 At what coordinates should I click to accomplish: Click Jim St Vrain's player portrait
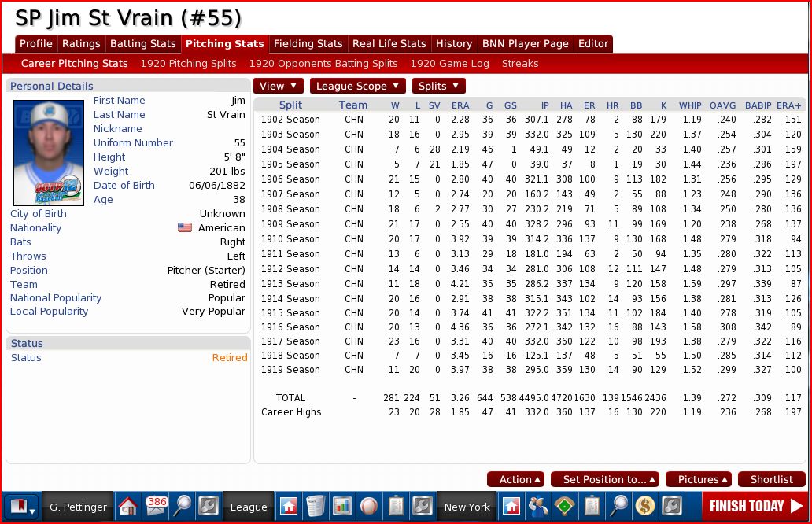pos(49,153)
